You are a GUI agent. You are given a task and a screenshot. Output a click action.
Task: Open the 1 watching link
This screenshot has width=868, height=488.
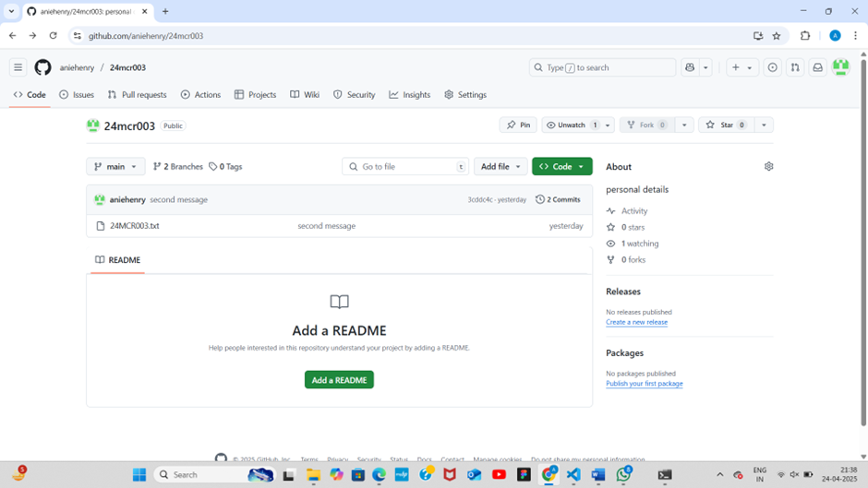click(x=639, y=244)
